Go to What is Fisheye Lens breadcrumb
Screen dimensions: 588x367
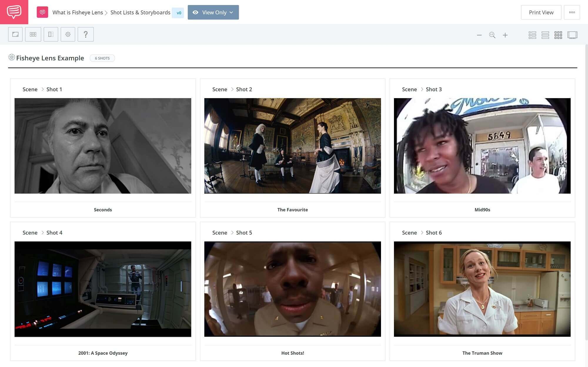pyautogui.click(x=78, y=12)
